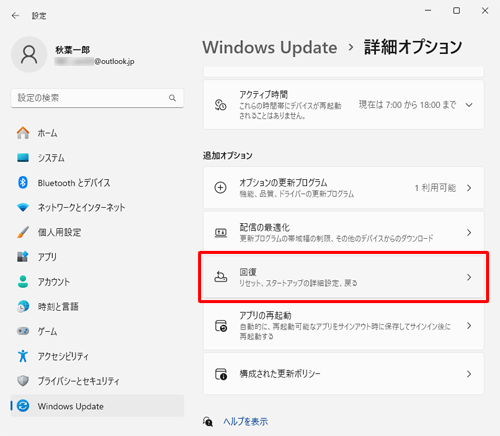Select Windows Update in the sidebar
Viewport: 500px width, 436px height.
pos(97,406)
